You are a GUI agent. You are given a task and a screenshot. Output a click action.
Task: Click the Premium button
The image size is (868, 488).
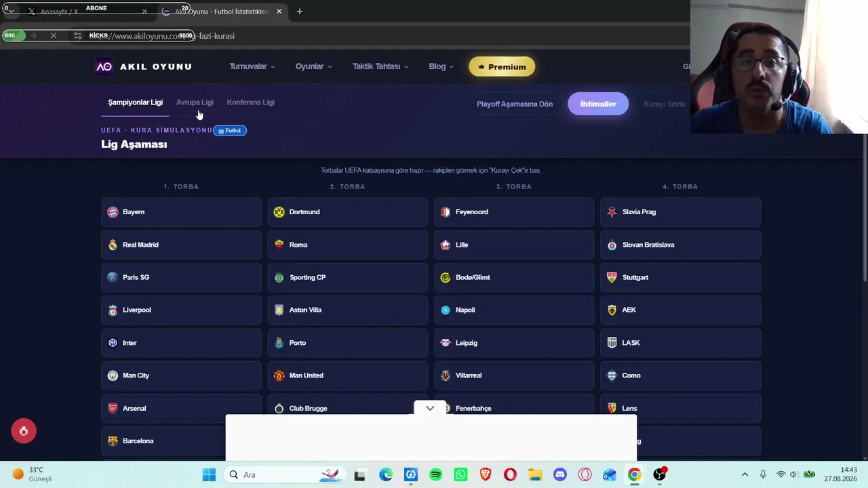(x=502, y=66)
